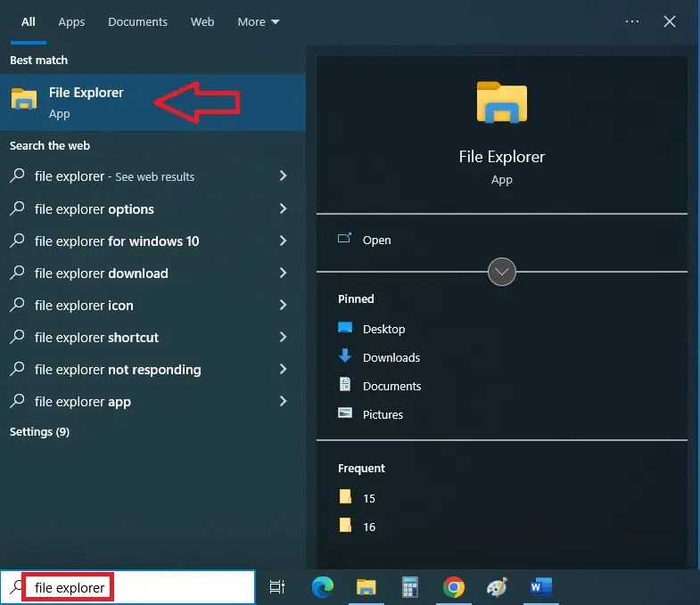Expand arrow for 'file explorer download'
Image resolution: width=700 pixels, height=605 pixels.
pyautogui.click(x=283, y=273)
